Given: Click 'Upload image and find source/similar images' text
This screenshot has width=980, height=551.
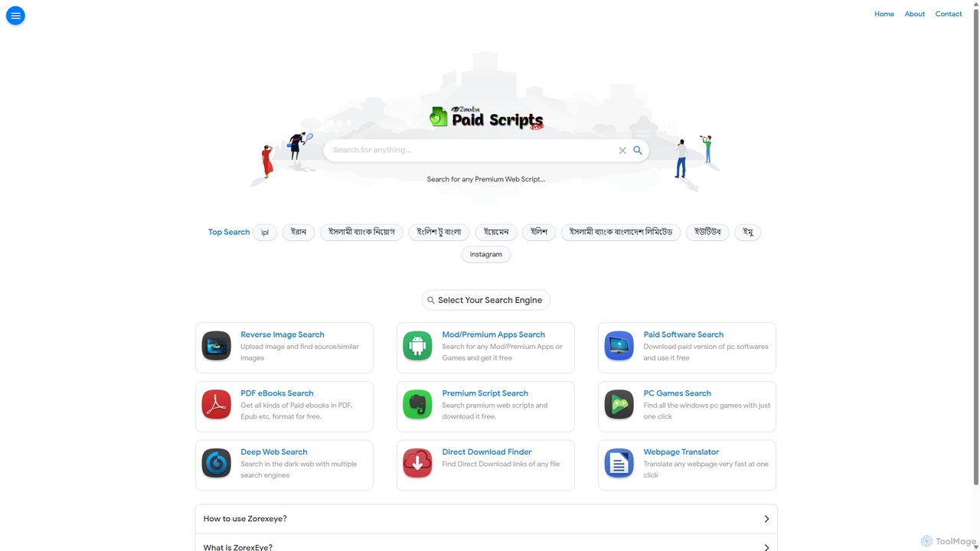Looking at the screenshot, I should click(299, 352).
